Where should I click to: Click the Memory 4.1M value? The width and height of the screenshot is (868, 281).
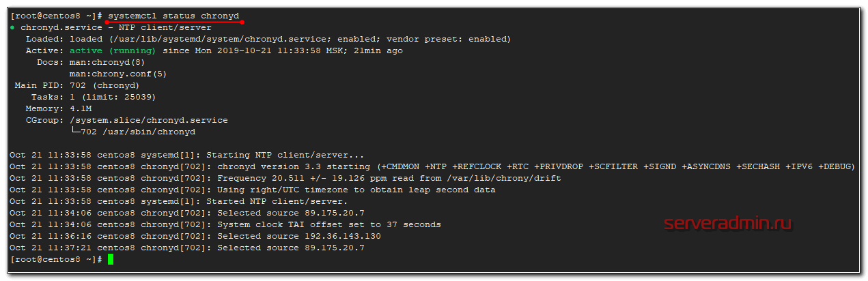pyautogui.click(x=81, y=108)
